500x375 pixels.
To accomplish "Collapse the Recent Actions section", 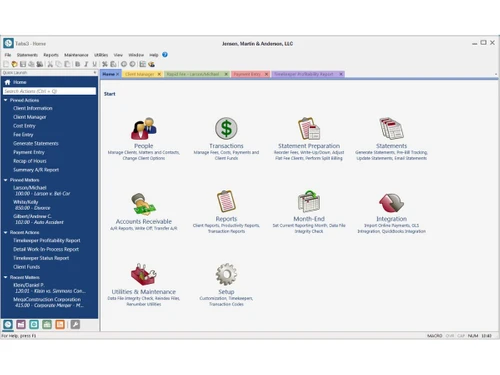I will pyautogui.click(x=5, y=232).
